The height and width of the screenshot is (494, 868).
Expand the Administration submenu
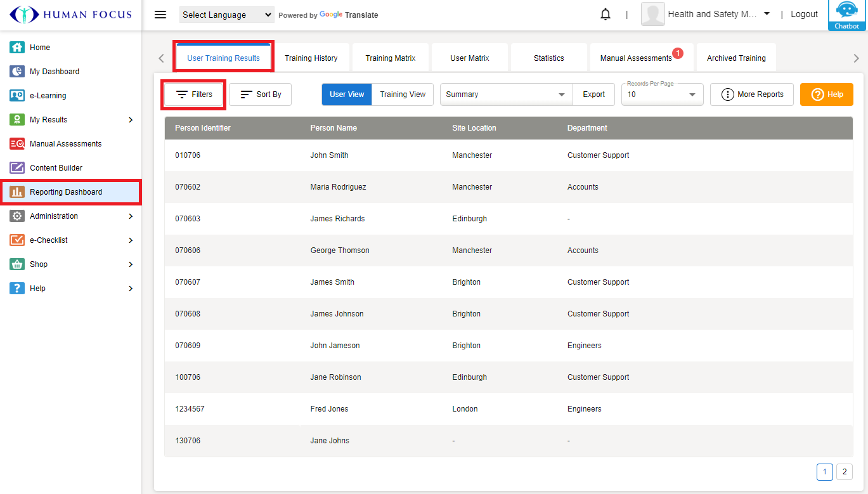coord(131,216)
